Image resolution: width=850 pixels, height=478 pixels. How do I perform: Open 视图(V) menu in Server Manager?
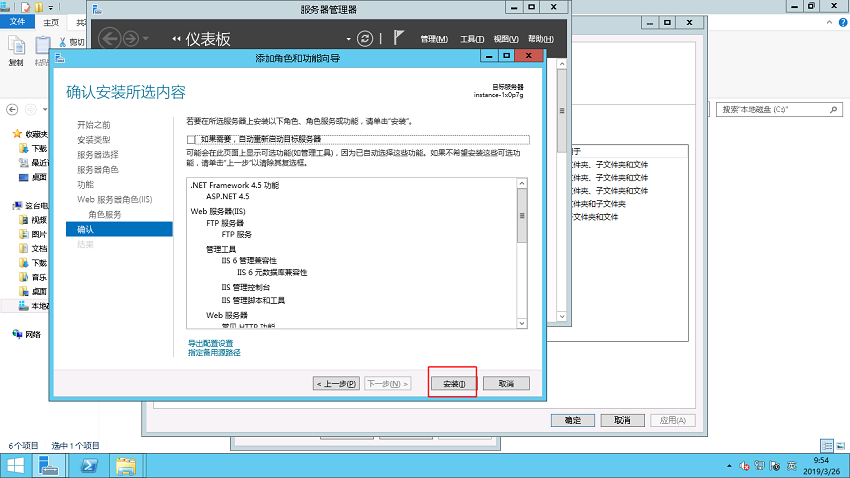505,39
